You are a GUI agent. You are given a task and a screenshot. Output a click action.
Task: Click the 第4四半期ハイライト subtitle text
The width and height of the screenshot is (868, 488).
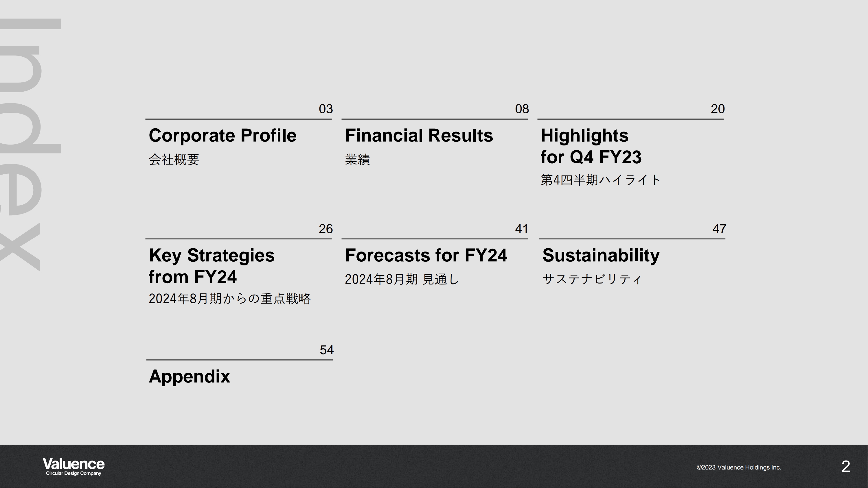pos(600,180)
